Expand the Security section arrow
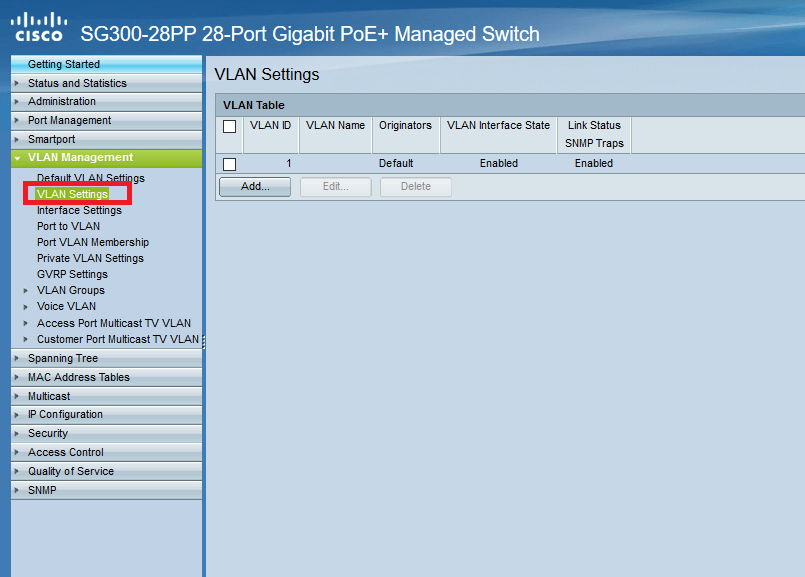Screen dimensions: 805x577 (x=17, y=434)
